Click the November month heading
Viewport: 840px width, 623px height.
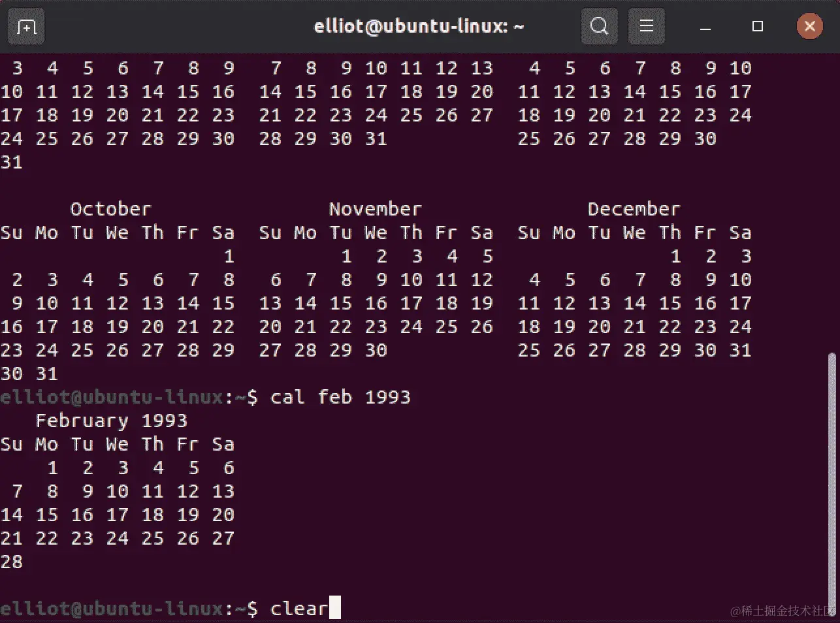pyautogui.click(x=375, y=209)
